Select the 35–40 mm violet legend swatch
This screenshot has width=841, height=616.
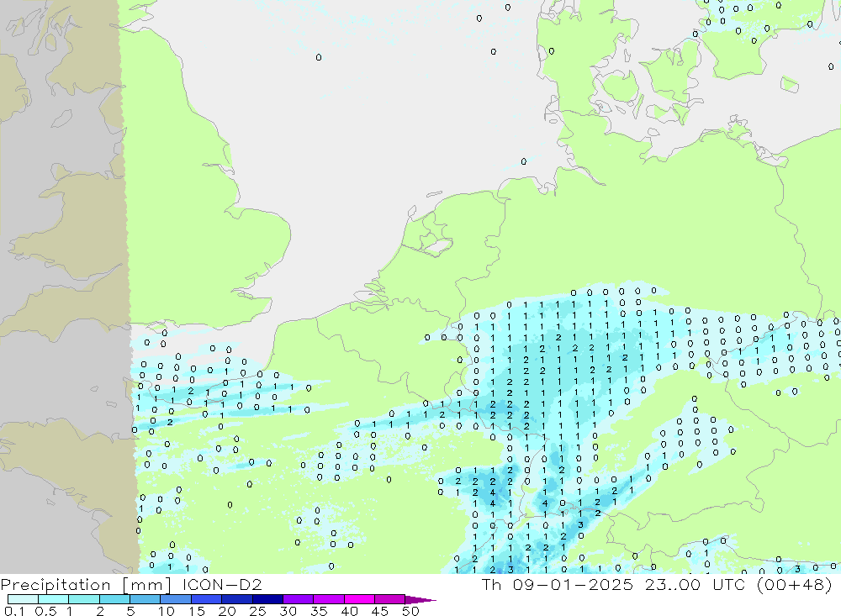click(329, 599)
